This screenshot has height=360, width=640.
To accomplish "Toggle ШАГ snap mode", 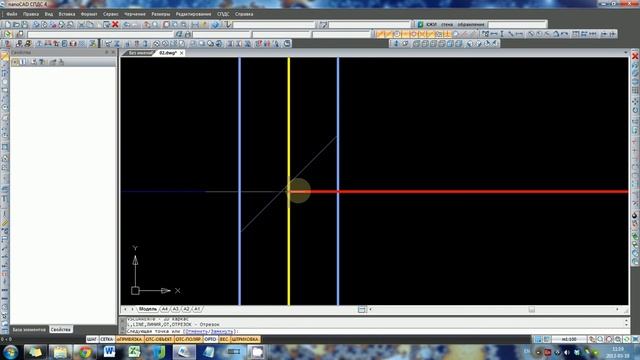I will 92,339.
